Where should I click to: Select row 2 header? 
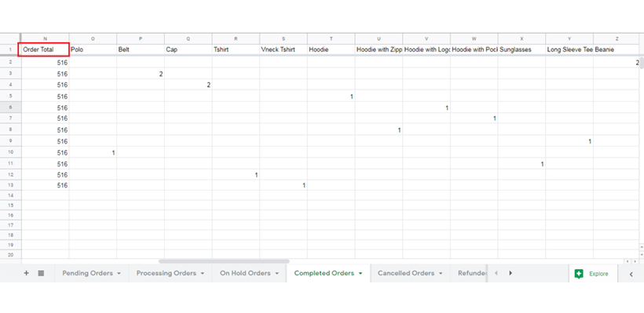(11, 62)
